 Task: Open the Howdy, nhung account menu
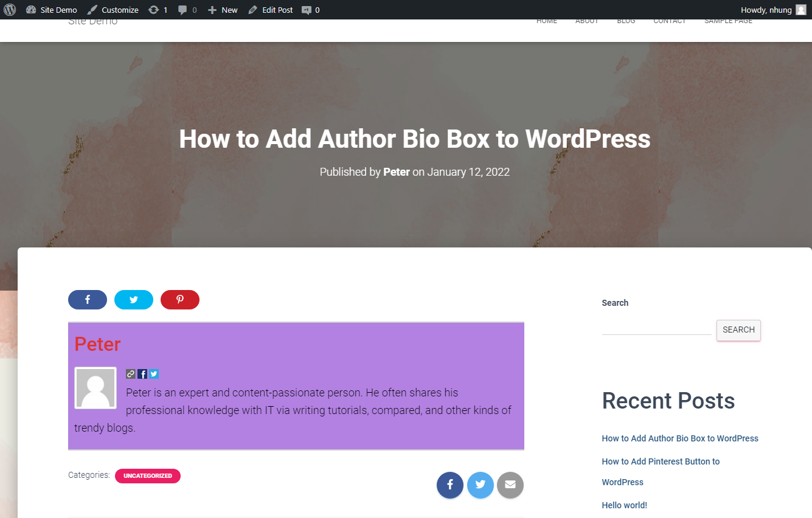click(773, 10)
